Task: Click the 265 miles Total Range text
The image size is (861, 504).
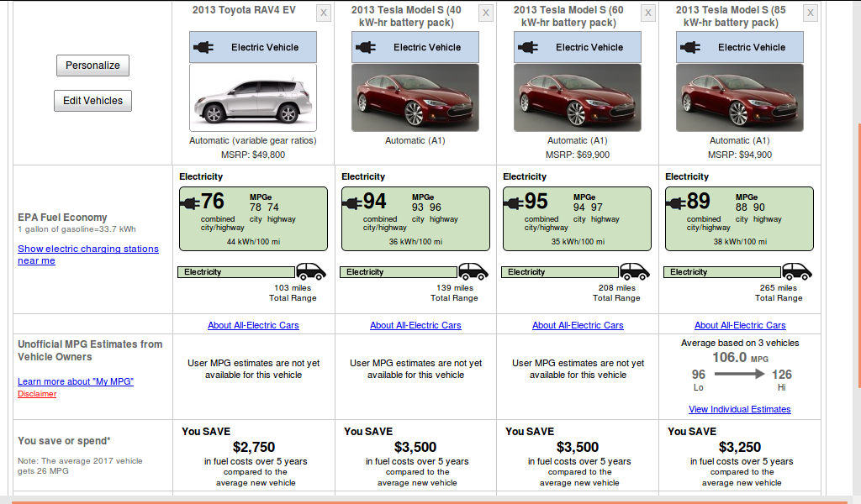Action: [x=778, y=293]
